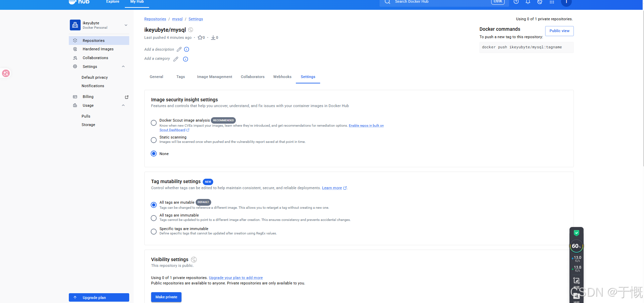This screenshot has height=303, width=644.
Task: Open Notifications in sidebar
Action: click(x=93, y=86)
